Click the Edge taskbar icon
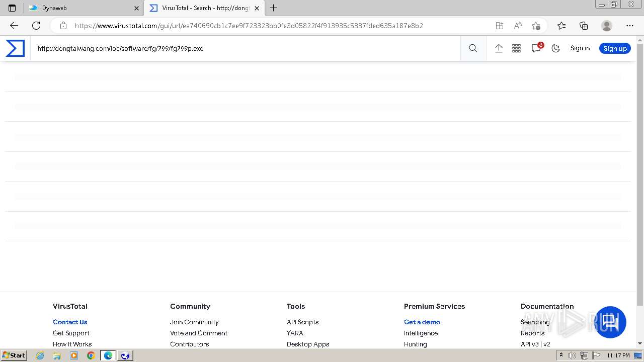Viewport: 644px width, 362px height. (108, 355)
